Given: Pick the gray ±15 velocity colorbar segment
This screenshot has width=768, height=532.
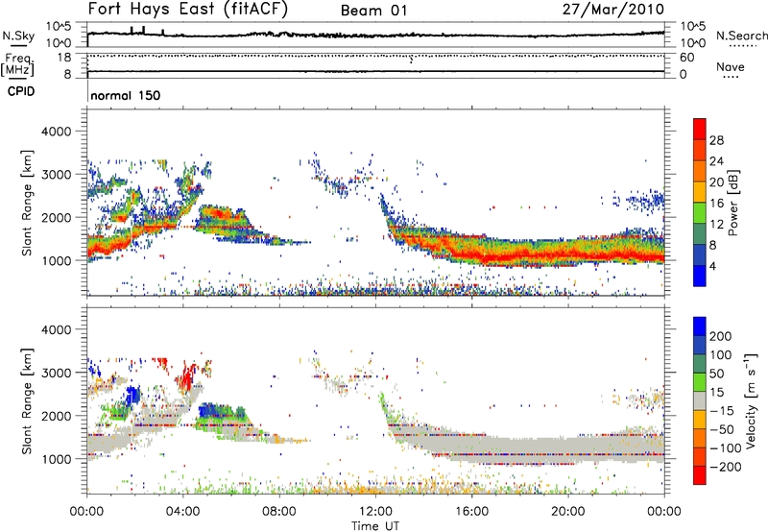Looking at the screenshot, I should pyautogui.click(x=700, y=400).
